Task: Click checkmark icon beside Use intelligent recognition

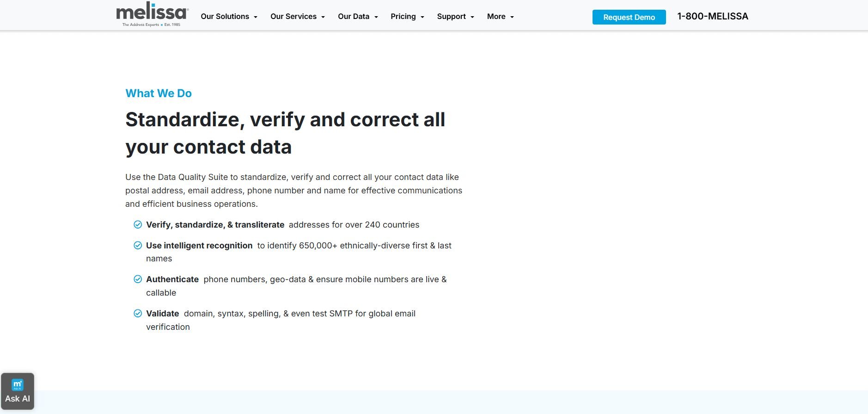Action: 138,246
